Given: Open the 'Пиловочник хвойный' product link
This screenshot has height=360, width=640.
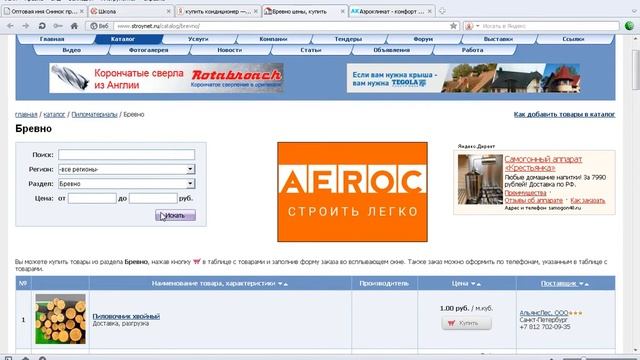Looking at the screenshot, I should [126, 316].
